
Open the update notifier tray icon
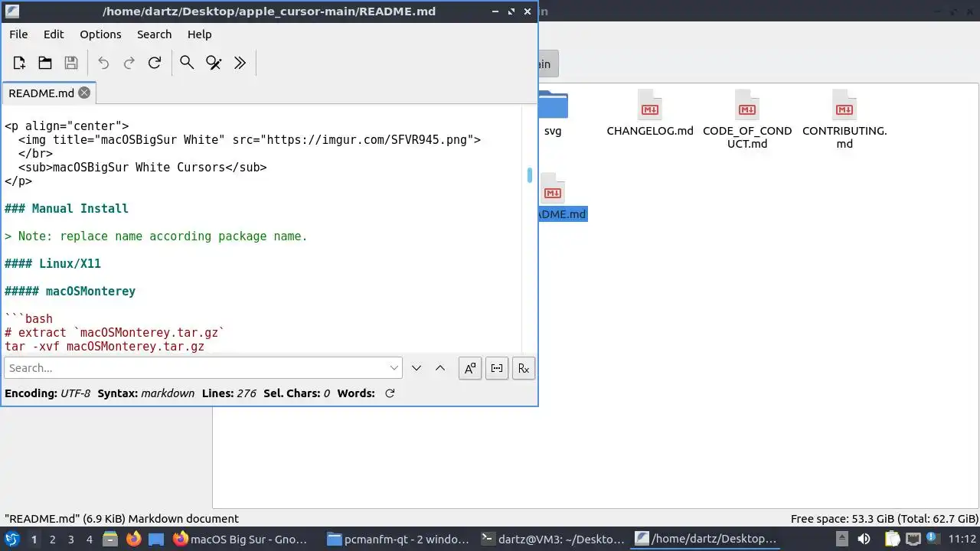point(934,539)
